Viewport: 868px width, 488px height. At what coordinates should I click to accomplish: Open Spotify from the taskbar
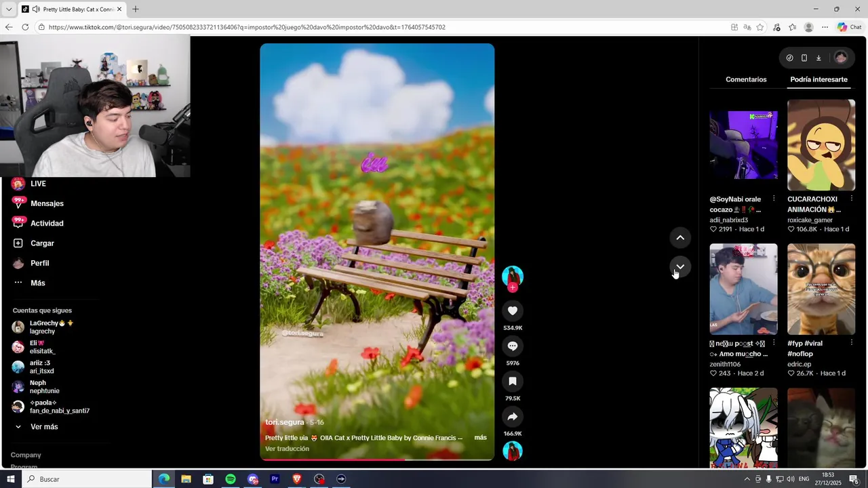click(x=231, y=479)
